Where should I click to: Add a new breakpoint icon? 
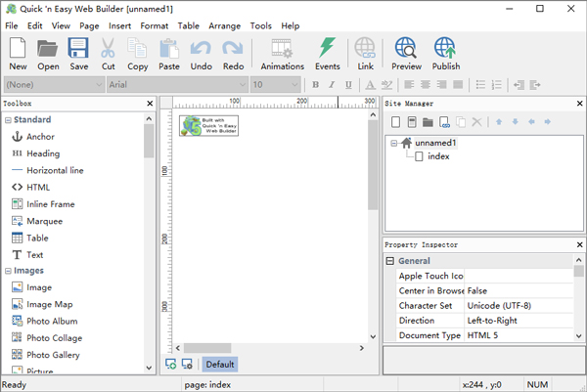tap(170, 364)
